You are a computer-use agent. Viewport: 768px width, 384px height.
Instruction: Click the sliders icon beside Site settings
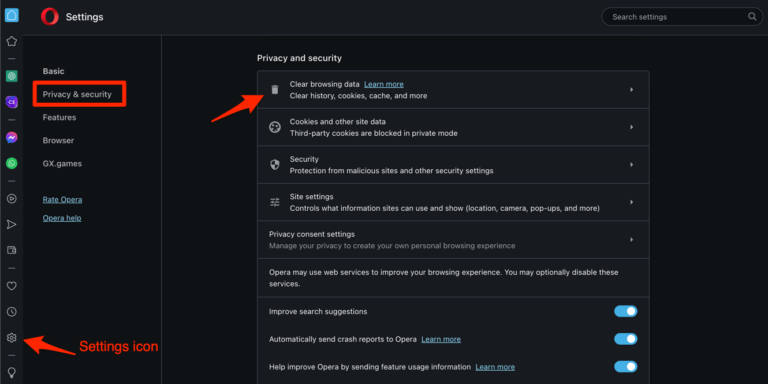click(275, 202)
